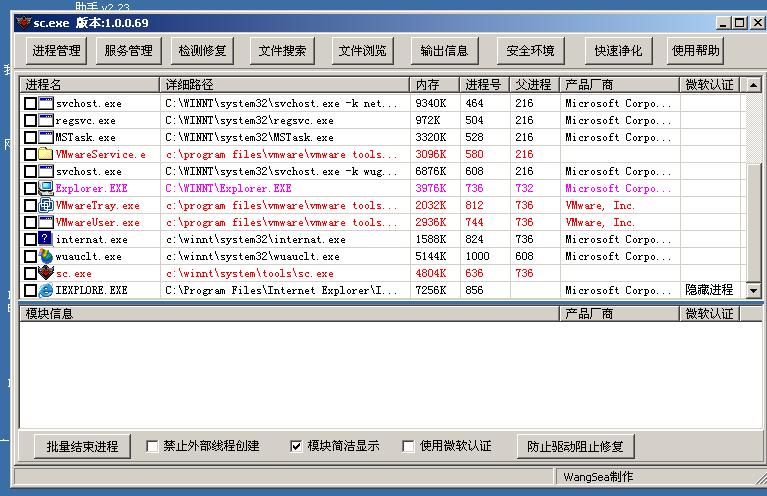Check the box for VMwareService.e row
The image size is (767, 496).
pyautogui.click(x=30, y=155)
